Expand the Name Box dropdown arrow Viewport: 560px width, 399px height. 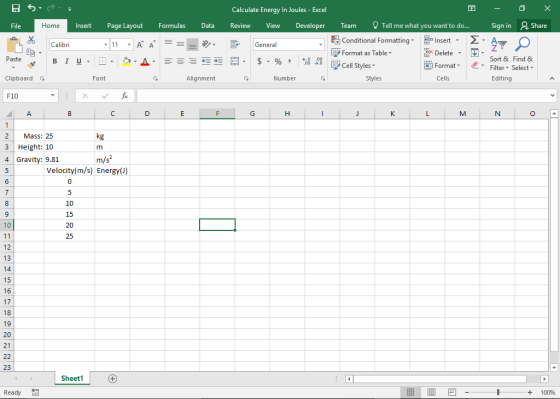[x=52, y=95]
